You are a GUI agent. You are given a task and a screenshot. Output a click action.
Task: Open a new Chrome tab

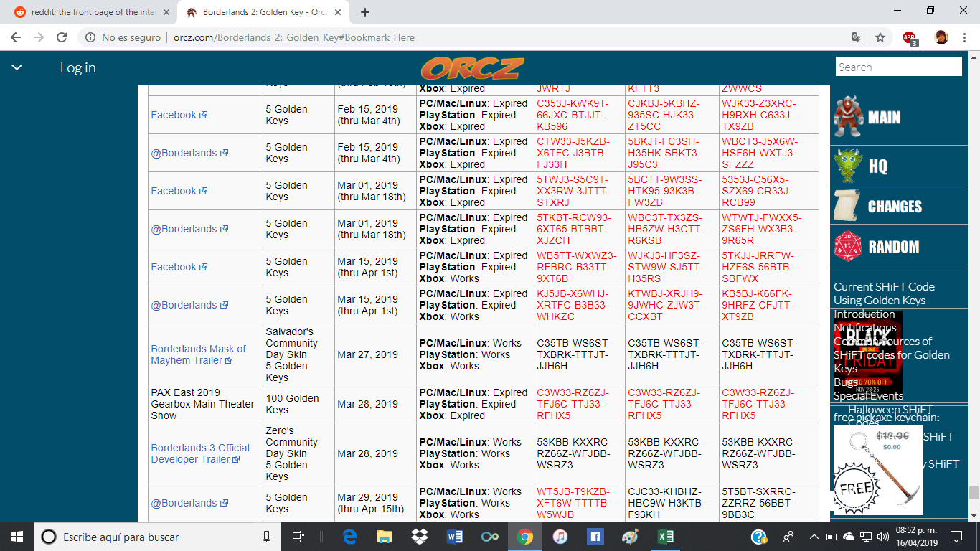tap(365, 12)
